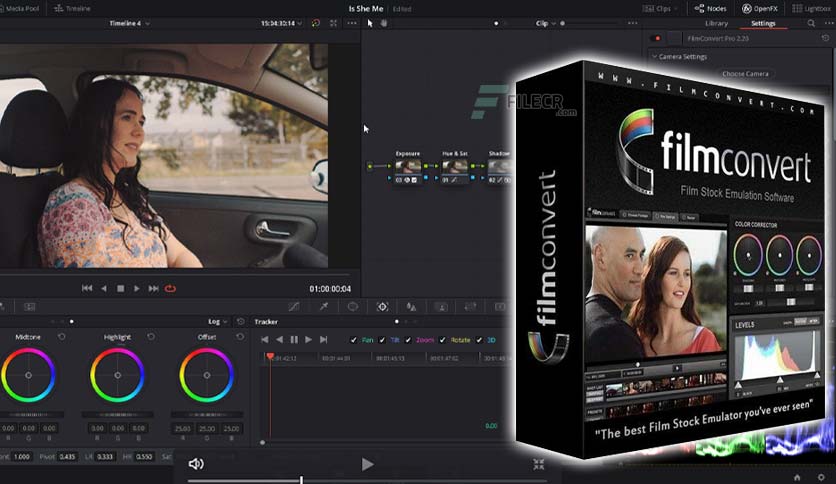Screen dimensions: 836x484
Task: Select the arrow pointer tool in node editor
Action: point(370,23)
